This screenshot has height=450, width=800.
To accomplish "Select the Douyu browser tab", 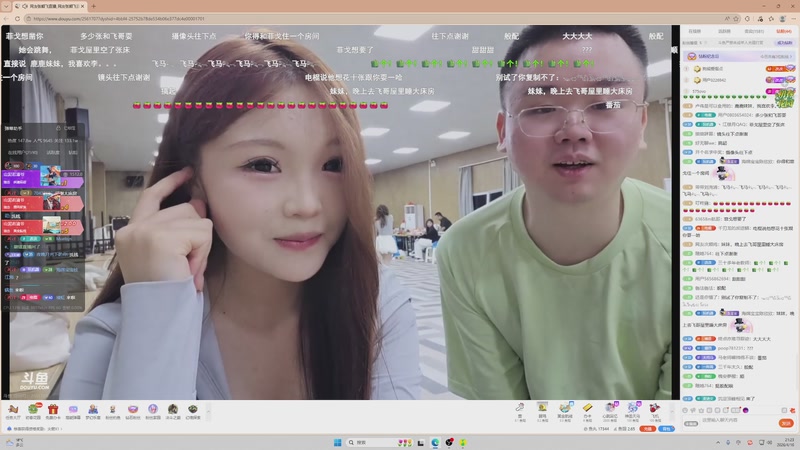I will 50,6.
